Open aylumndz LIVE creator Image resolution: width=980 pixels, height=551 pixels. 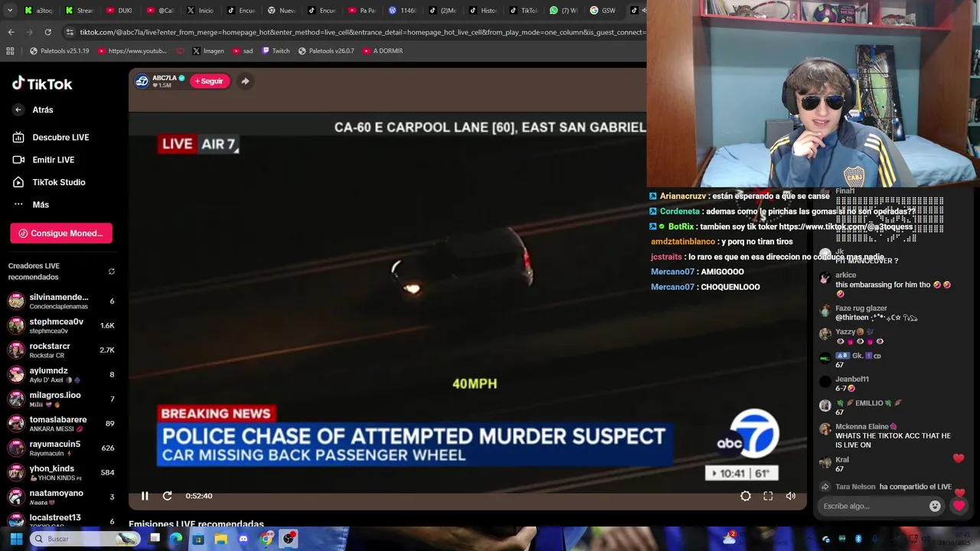coord(61,375)
